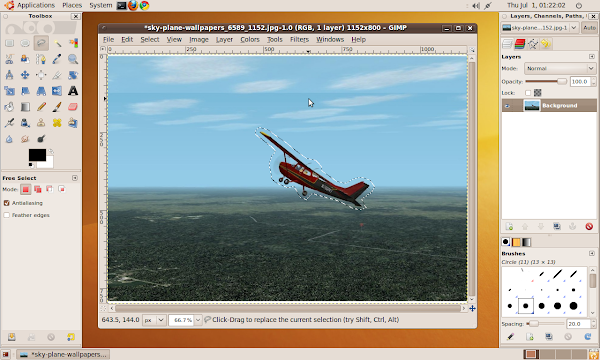Enable the Feather edges checkbox
600x360 pixels.
7,215
